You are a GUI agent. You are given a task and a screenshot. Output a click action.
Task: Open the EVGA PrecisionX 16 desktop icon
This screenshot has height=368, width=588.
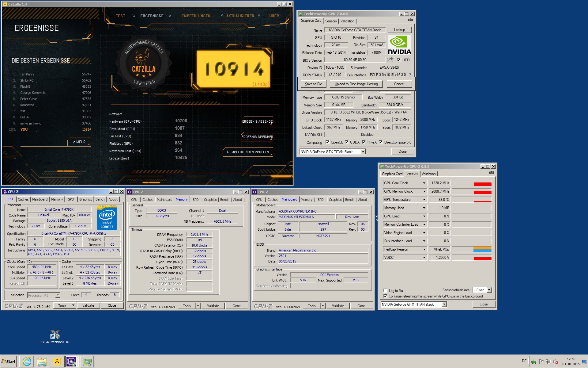click(x=55, y=336)
